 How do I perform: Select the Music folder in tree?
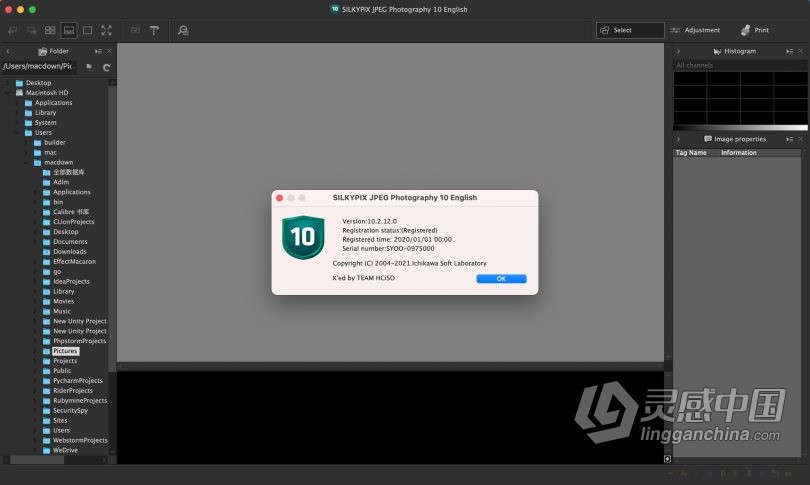coord(62,311)
